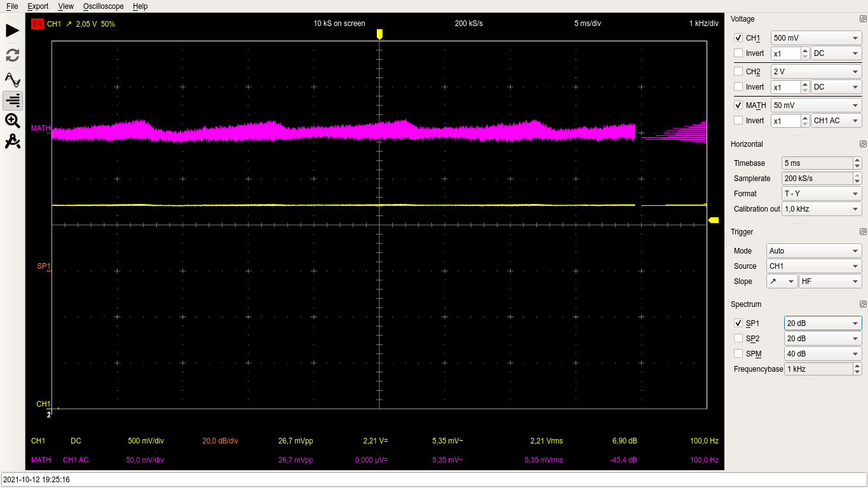
Task: Click the CH1 probe x1 stepper
Action: pos(805,53)
